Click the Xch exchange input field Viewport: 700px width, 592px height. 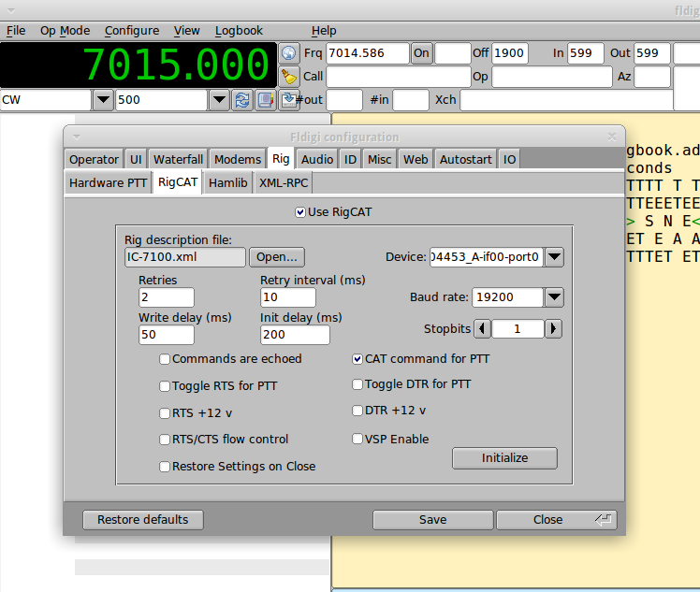tap(566, 100)
